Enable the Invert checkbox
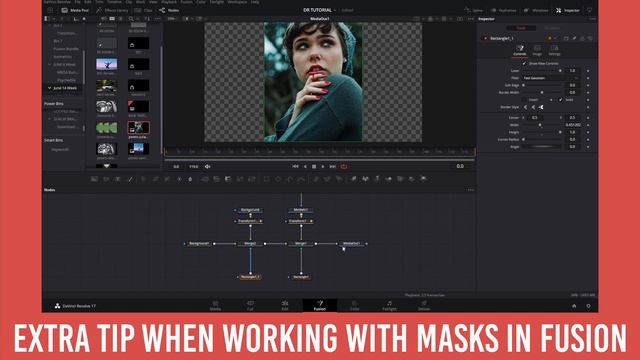Screen dimensions: 640x360 [524, 100]
